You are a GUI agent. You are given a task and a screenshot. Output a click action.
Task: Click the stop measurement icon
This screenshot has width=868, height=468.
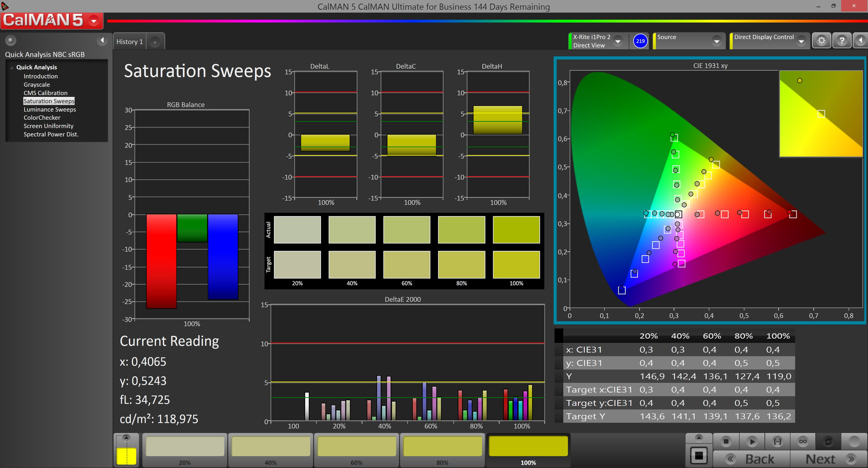pos(726,441)
